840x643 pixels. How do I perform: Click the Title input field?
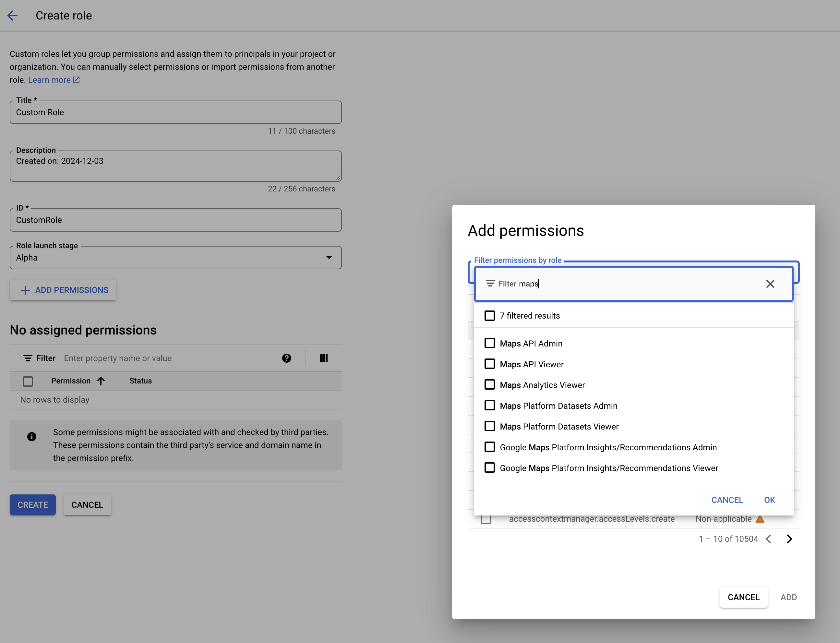click(x=175, y=112)
